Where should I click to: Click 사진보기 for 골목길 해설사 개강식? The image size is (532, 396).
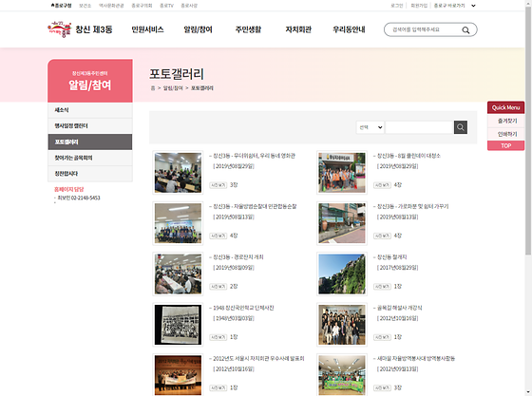point(382,337)
